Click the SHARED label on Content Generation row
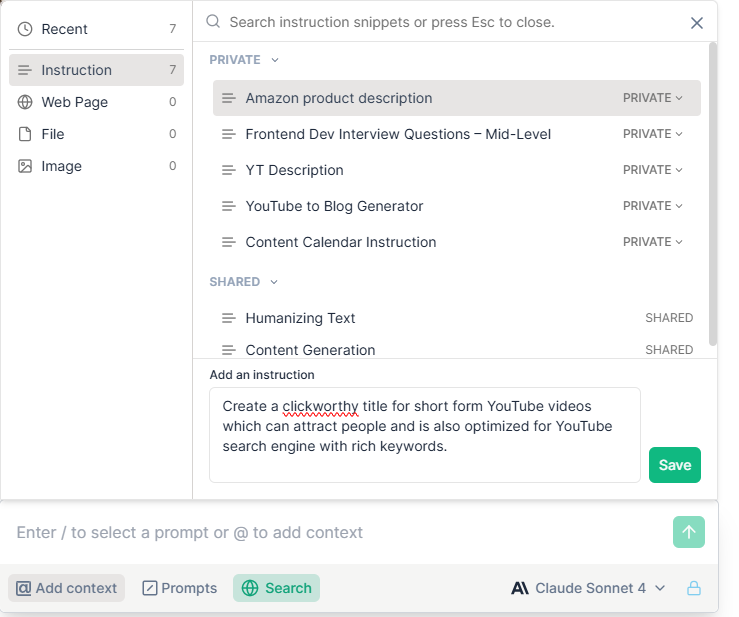Viewport: 739px width, 617px height. click(x=669, y=350)
